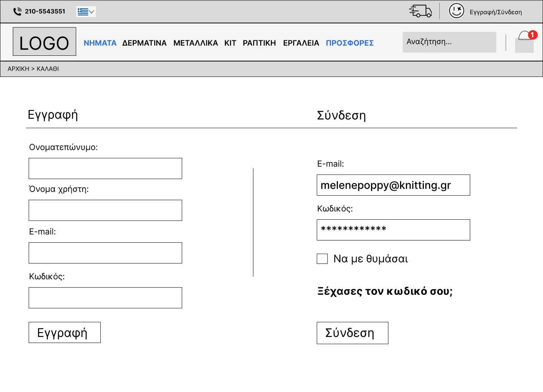Open the ΔΕΡΜΑΤΙΝΑ menu category
Image resolution: width=543 pixels, height=392 pixels.
click(144, 43)
